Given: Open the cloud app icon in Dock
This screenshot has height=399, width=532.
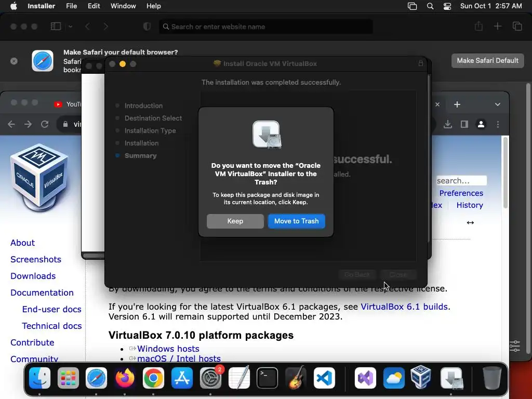Looking at the screenshot, I should pyautogui.click(x=394, y=378).
